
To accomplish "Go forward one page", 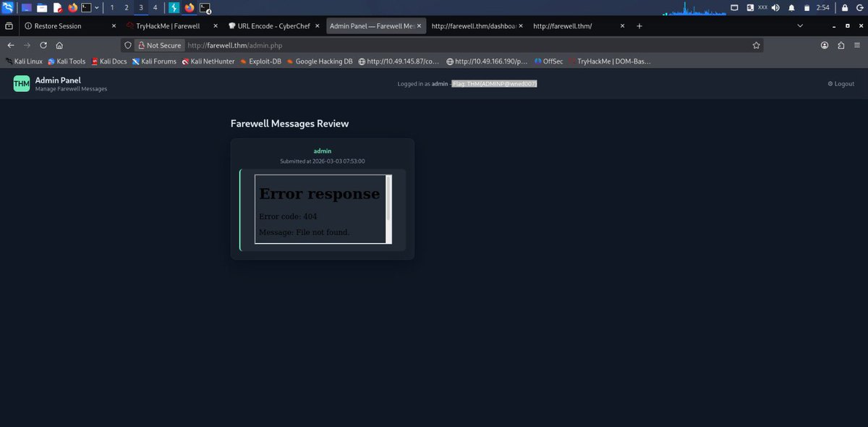I will pos(27,45).
